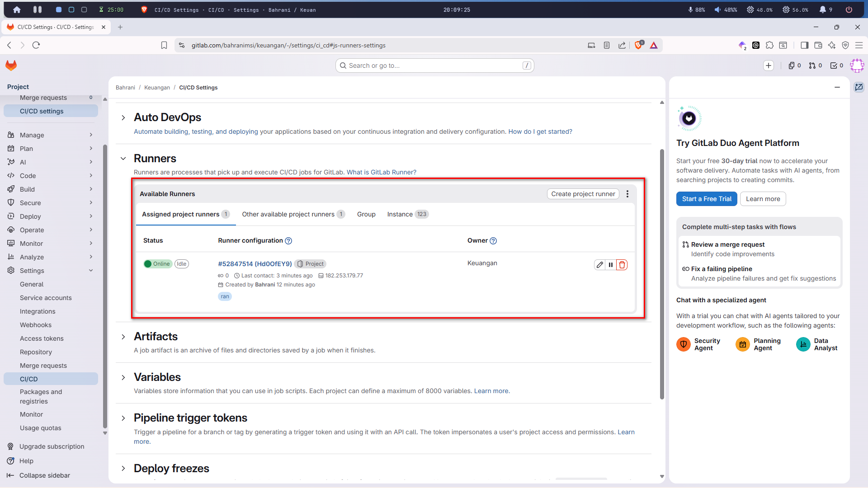This screenshot has height=488, width=868.
Task: Choose the Planning Agent
Action: click(x=759, y=344)
